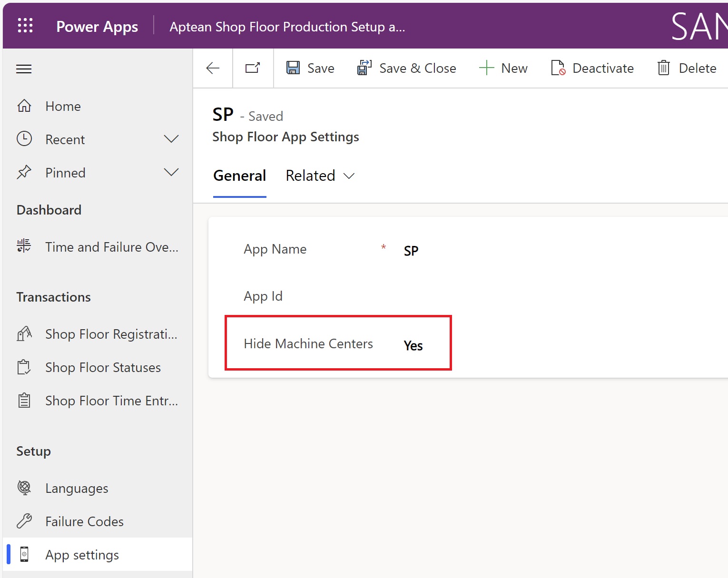This screenshot has height=578, width=728.
Task: Click the Save floppy disk icon
Action: point(293,68)
